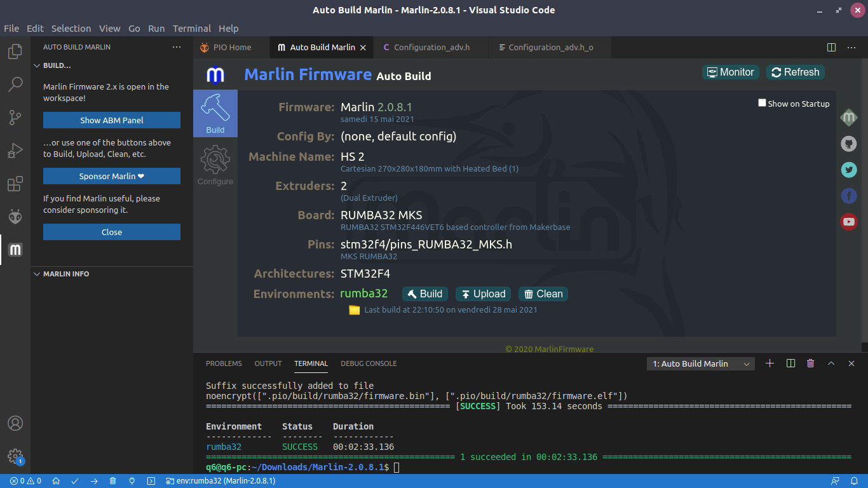This screenshot has width=868, height=488.
Task: Switch to the PROBLEMS panel tab
Action: tap(224, 363)
